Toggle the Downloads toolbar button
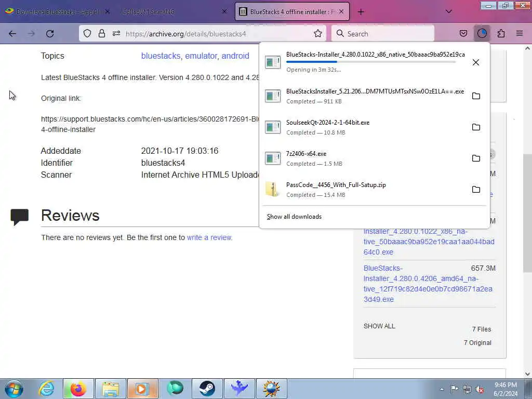The width and height of the screenshot is (532, 399). (482, 33)
